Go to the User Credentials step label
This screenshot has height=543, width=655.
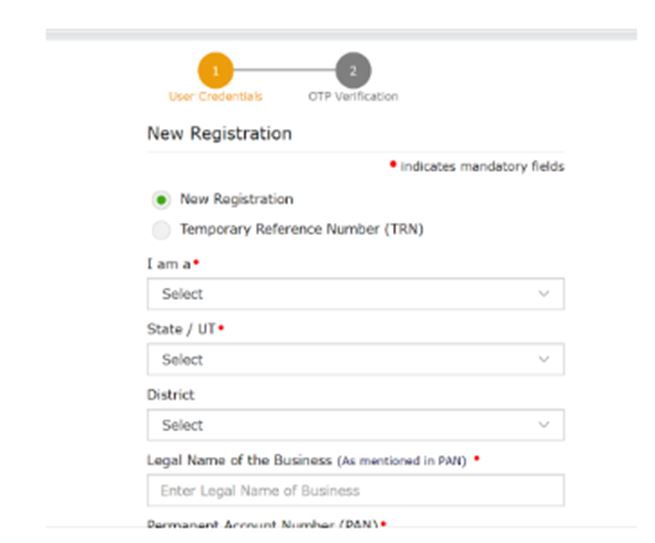click(216, 96)
